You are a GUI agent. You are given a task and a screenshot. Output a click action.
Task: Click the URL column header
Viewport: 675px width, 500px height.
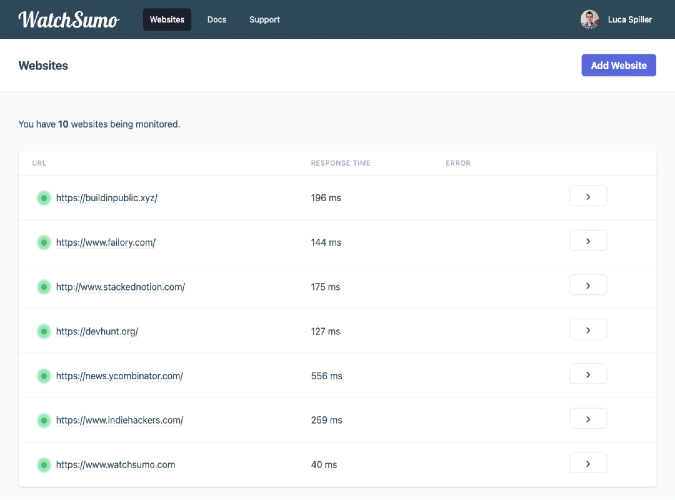click(x=39, y=163)
